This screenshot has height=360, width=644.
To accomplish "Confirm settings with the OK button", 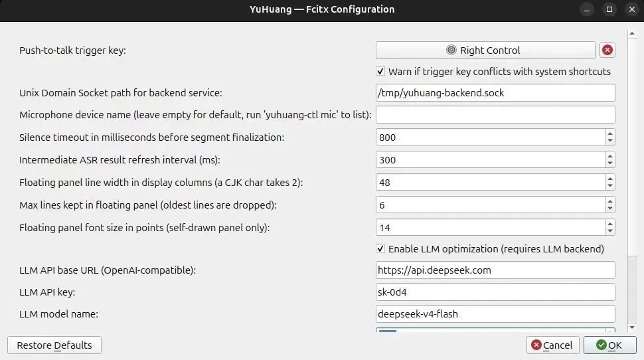I will 610,345.
